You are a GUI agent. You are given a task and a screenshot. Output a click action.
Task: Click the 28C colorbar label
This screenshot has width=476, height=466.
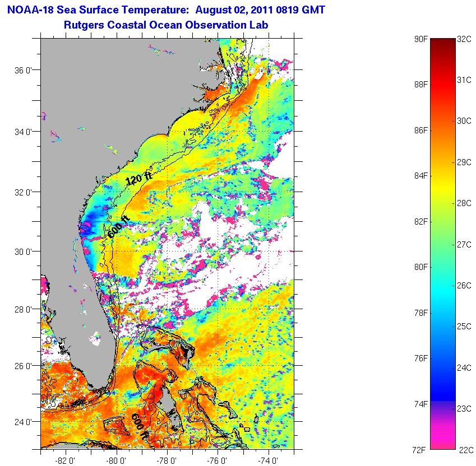pyautogui.click(x=464, y=203)
